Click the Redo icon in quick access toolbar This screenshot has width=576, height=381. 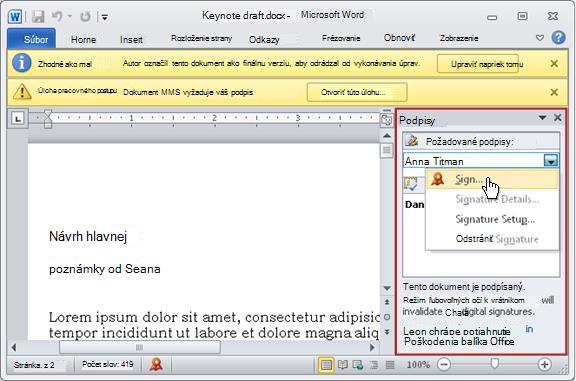[x=85, y=17]
